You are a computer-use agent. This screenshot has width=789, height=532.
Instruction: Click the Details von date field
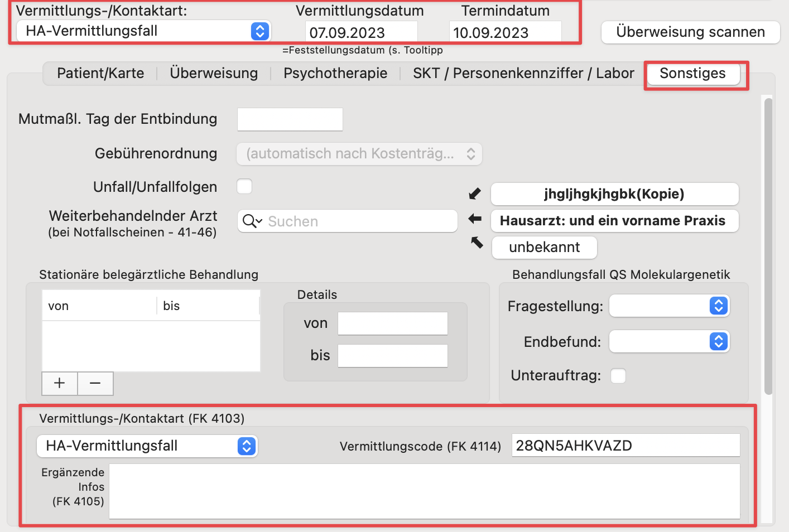pos(393,323)
